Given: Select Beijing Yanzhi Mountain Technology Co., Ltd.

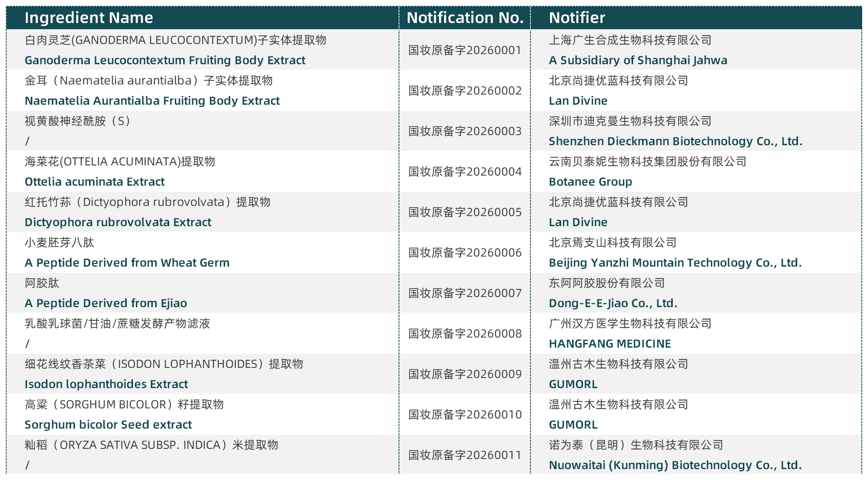Looking at the screenshot, I should click(675, 263).
